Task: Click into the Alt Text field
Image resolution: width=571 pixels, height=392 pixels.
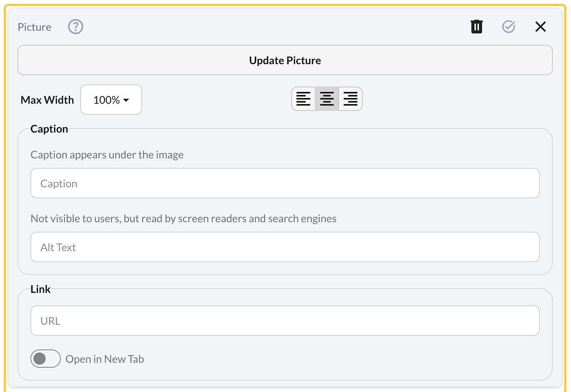Action: 285,247
